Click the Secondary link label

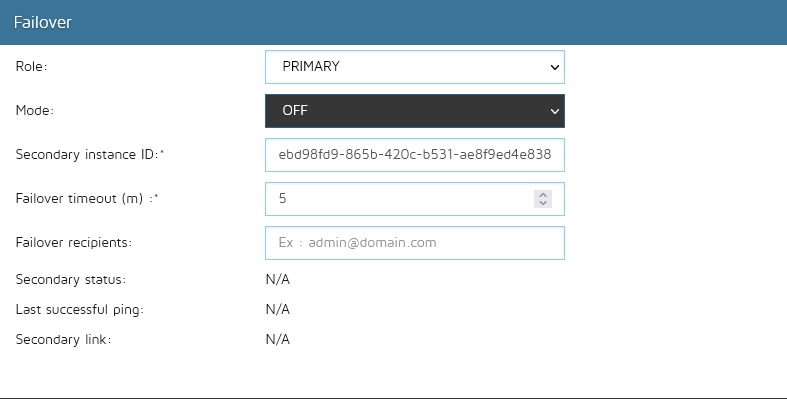(64, 340)
